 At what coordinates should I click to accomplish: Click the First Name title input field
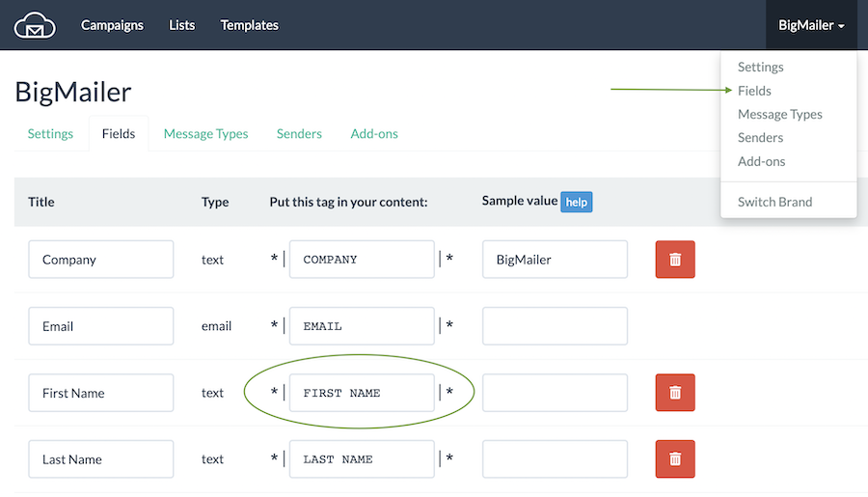(x=100, y=393)
